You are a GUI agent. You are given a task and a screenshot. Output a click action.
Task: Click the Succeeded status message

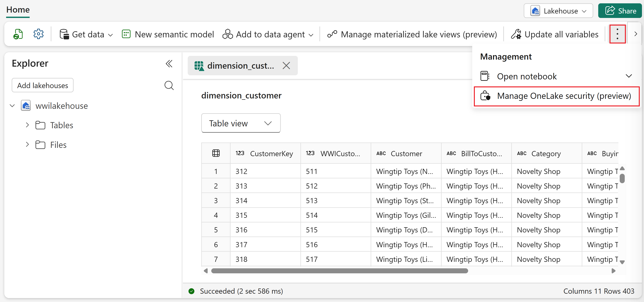(241, 291)
